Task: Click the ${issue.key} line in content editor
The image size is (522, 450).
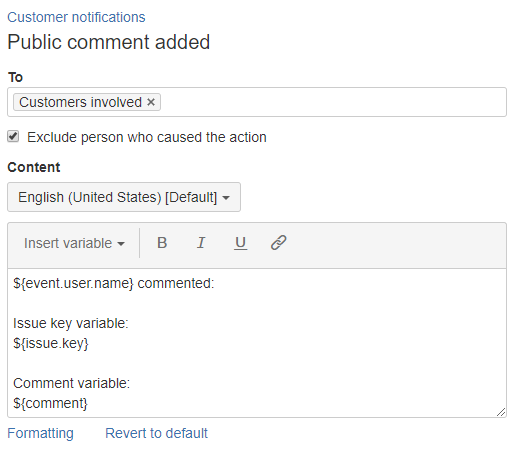Action: 51,343
